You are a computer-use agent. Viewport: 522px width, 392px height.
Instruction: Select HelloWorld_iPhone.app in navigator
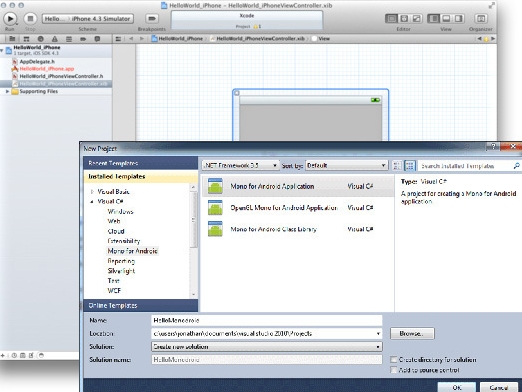(x=47, y=69)
